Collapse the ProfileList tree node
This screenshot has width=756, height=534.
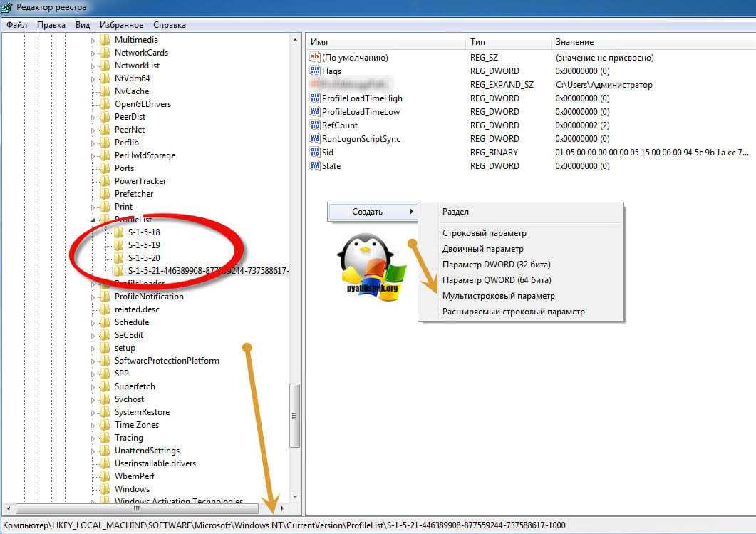pos(93,220)
